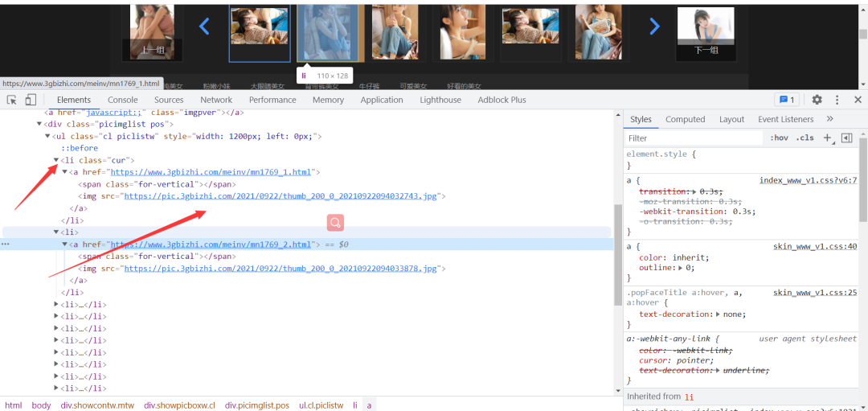Show more Styles panel tabs chevron
Viewport: 868px width, 411px height.
pyautogui.click(x=829, y=119)
